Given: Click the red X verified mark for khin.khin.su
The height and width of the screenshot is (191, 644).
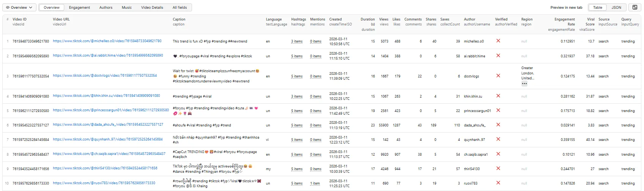Looking at the screenshot, I should pos(498,96).
